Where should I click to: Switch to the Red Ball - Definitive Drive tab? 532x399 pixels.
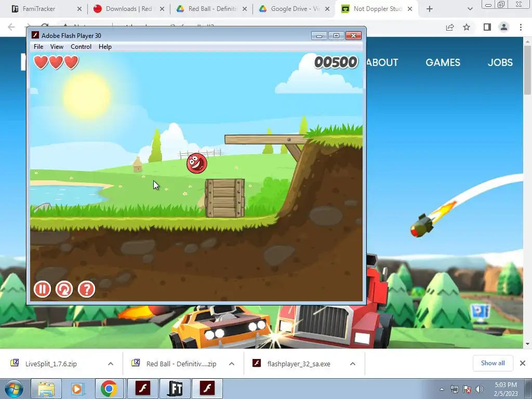coord(212,9)
